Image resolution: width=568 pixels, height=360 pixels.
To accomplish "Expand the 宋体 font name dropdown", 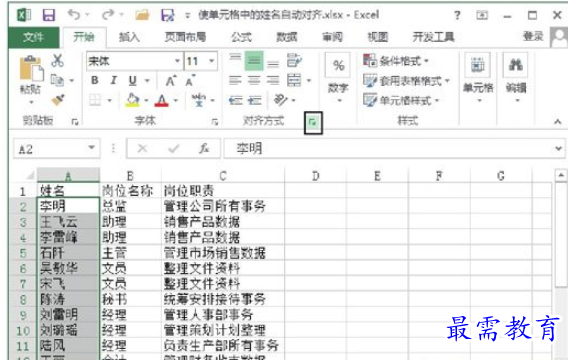I will [177, 61].
